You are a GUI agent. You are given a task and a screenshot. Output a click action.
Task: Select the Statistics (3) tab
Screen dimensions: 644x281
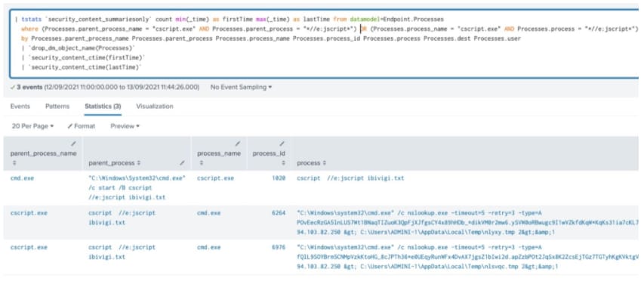103,106
